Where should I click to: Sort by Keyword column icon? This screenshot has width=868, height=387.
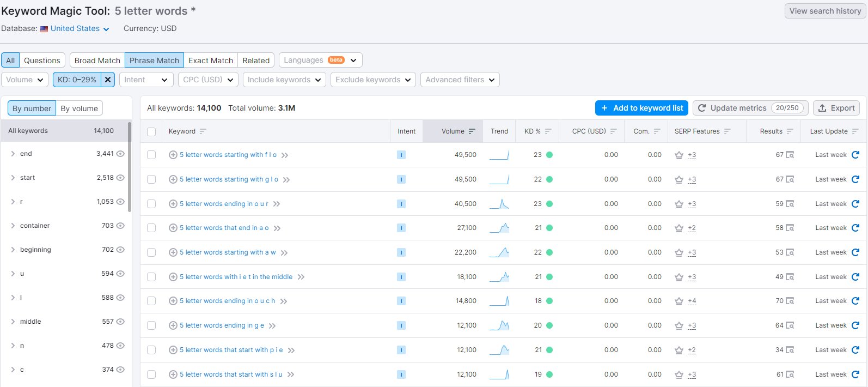(x=203, y=131)
